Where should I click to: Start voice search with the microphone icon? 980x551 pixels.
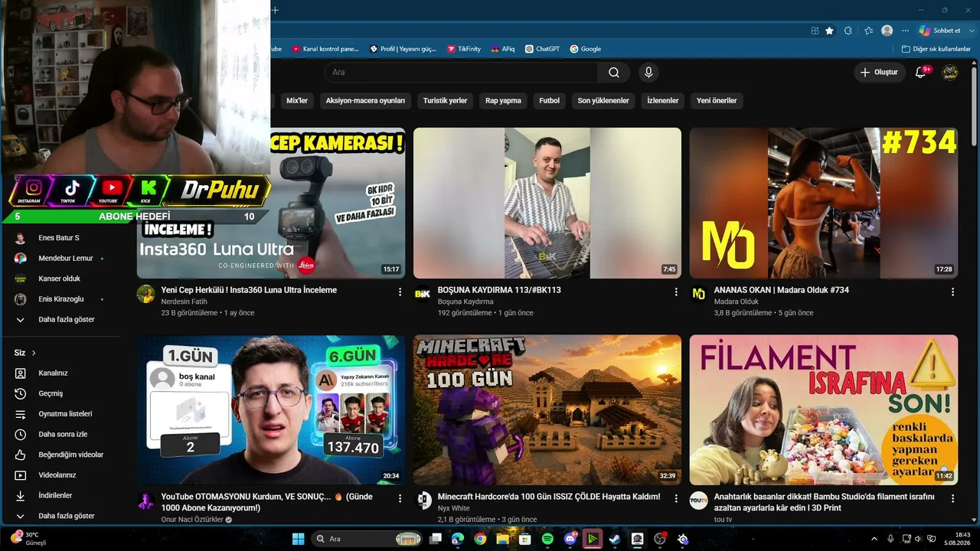(648, 72)
